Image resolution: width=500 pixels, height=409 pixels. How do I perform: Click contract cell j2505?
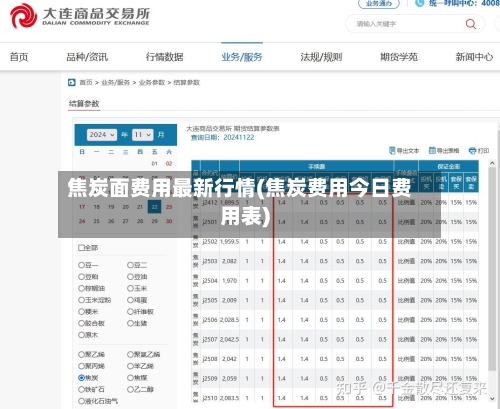[x=210, y=300]
